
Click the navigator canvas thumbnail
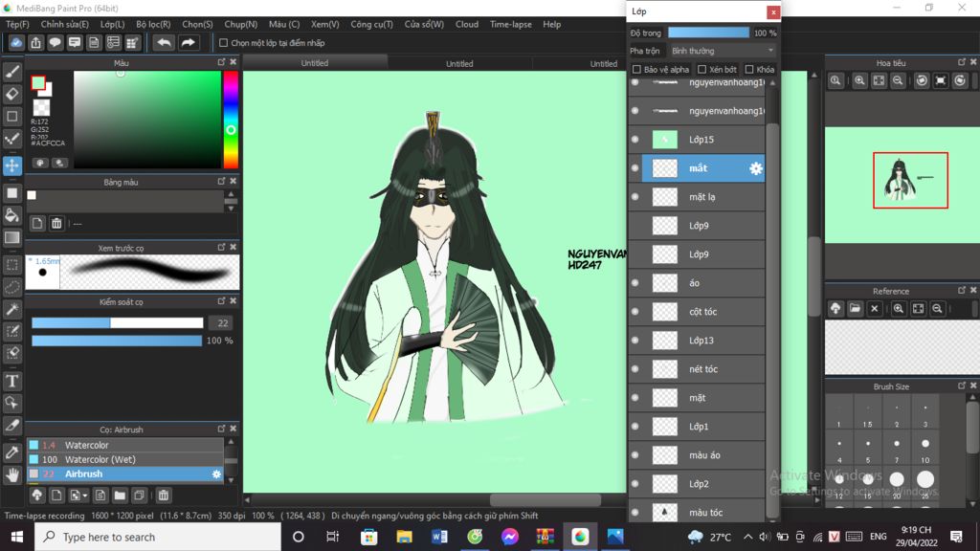pyautogui.click(x=902, y=185)
